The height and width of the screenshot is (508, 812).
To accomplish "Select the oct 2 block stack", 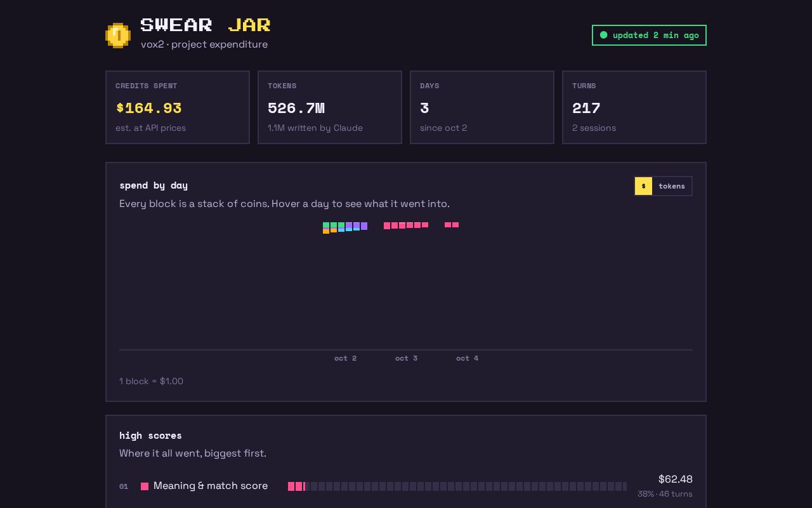I will tap(345, 228).
